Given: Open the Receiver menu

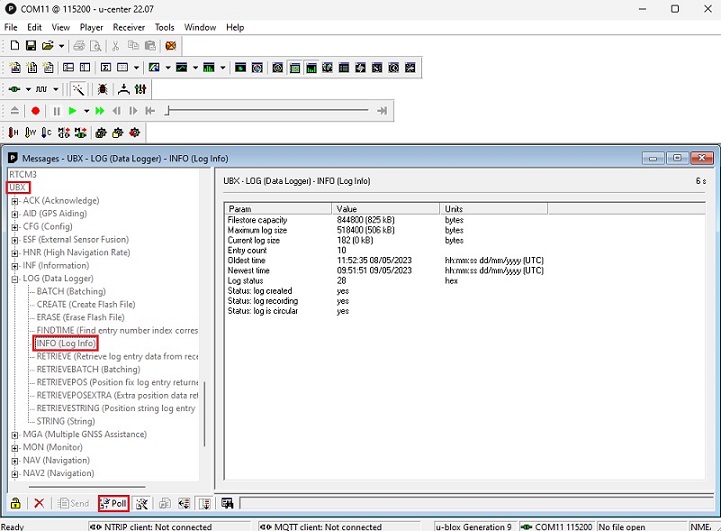Looking at the screenshot, I should 129,27.
